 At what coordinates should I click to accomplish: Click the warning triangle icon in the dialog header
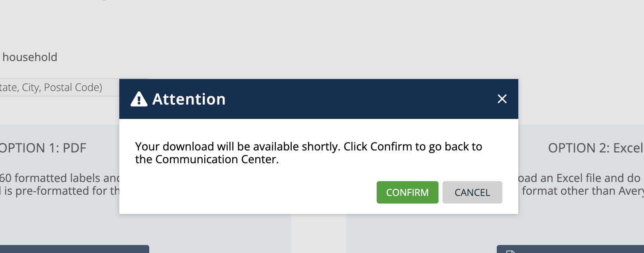(139, 99)
